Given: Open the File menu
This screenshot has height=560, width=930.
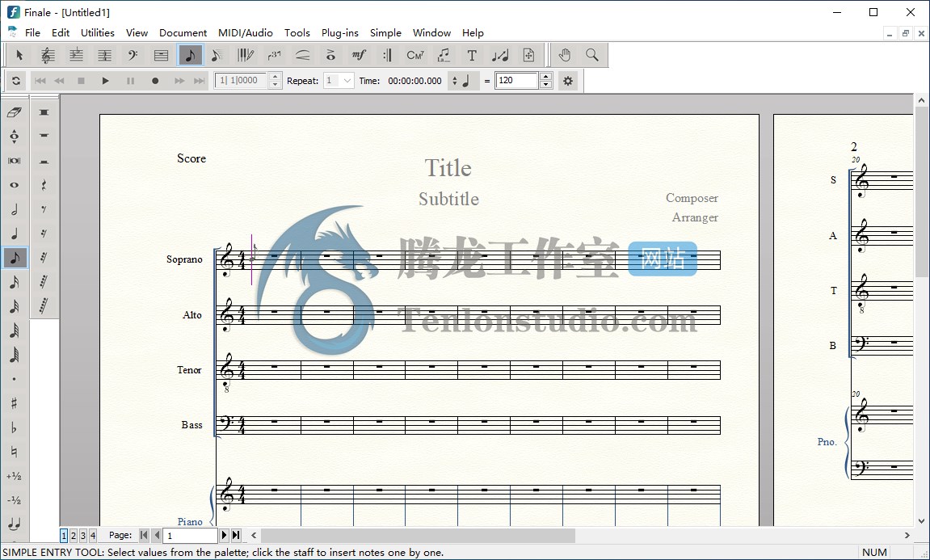Looking at the screenshot, I should click(x=32, y=32).
